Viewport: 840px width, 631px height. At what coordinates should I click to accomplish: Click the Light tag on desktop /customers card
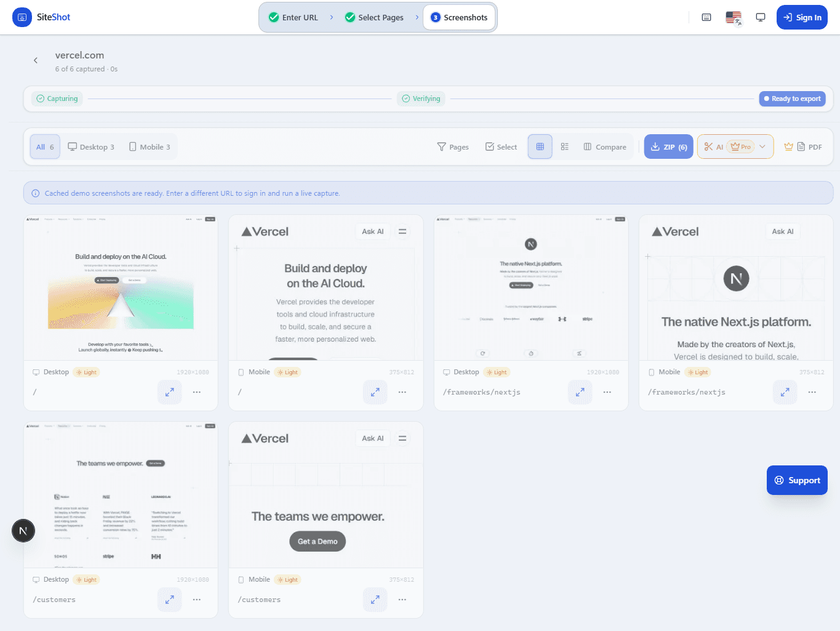86,580
